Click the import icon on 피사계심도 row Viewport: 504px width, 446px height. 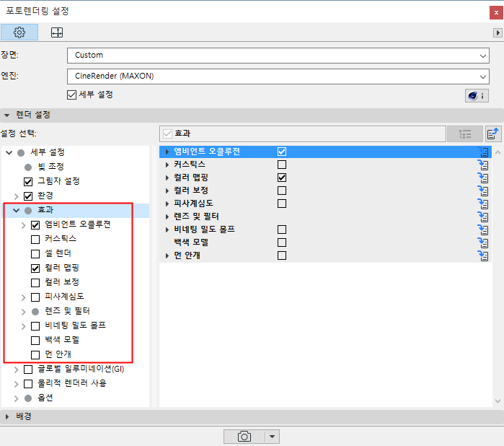coord(483,204)
